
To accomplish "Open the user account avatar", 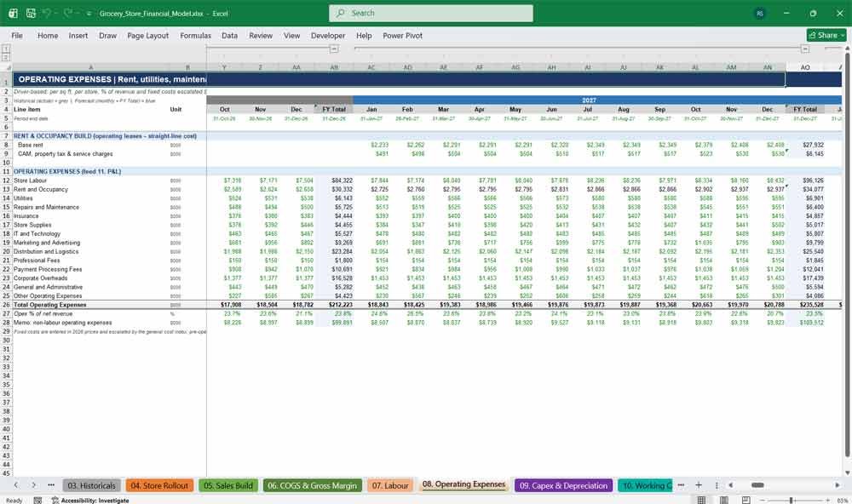I will click(x=760, y=14).
